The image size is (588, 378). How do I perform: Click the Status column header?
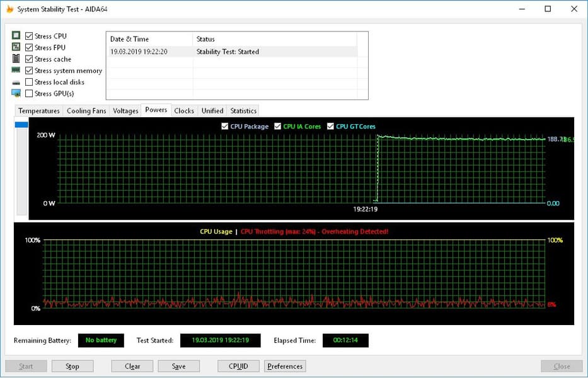pos(275,39)
